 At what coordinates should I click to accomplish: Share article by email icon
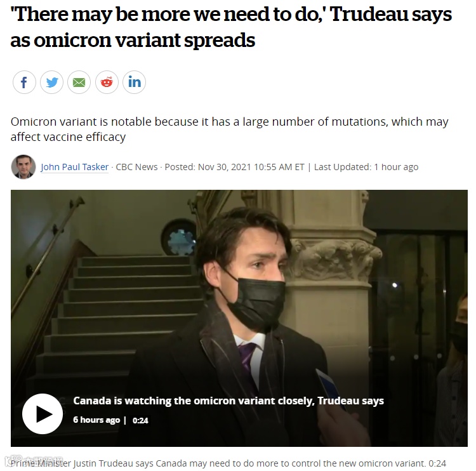(x=79, y=83)
